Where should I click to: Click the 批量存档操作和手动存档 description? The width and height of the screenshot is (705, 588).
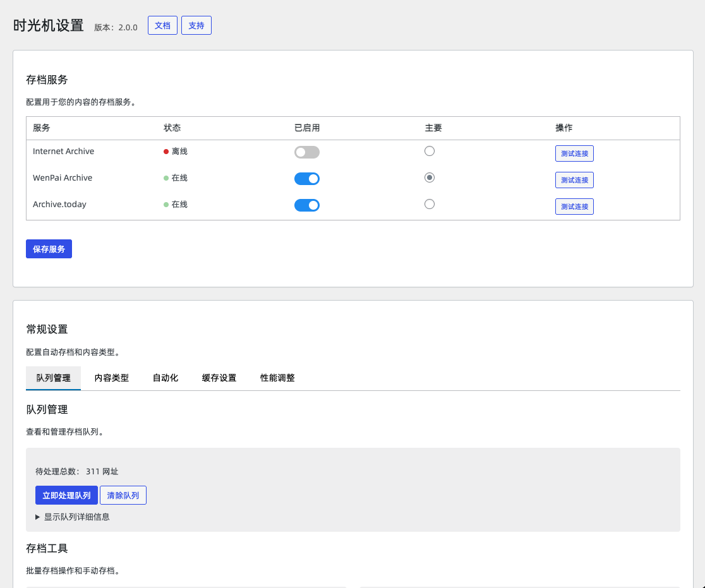tap(73, 570)
